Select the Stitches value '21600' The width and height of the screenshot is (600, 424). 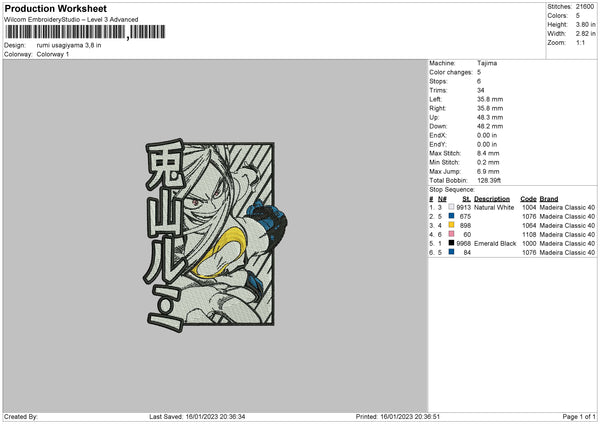(x=585, y=7)
